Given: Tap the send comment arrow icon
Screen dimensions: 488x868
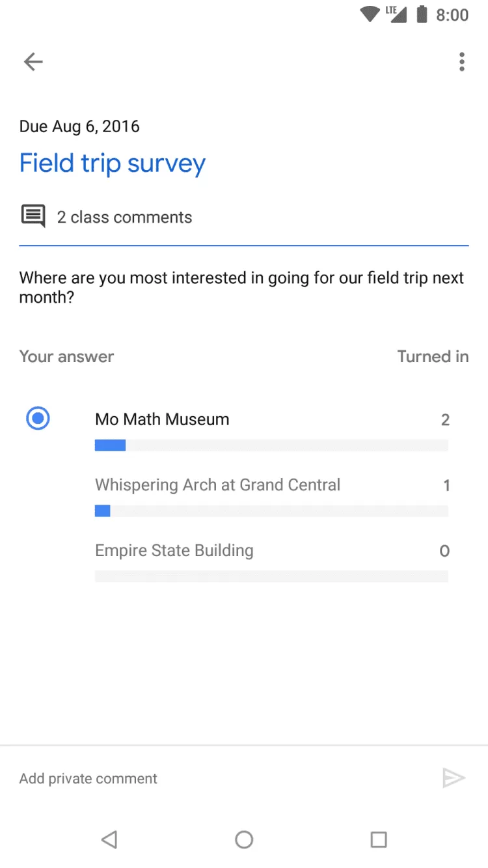Looking at the screenshot, I should pyautogui.click(x=454, y=778).
